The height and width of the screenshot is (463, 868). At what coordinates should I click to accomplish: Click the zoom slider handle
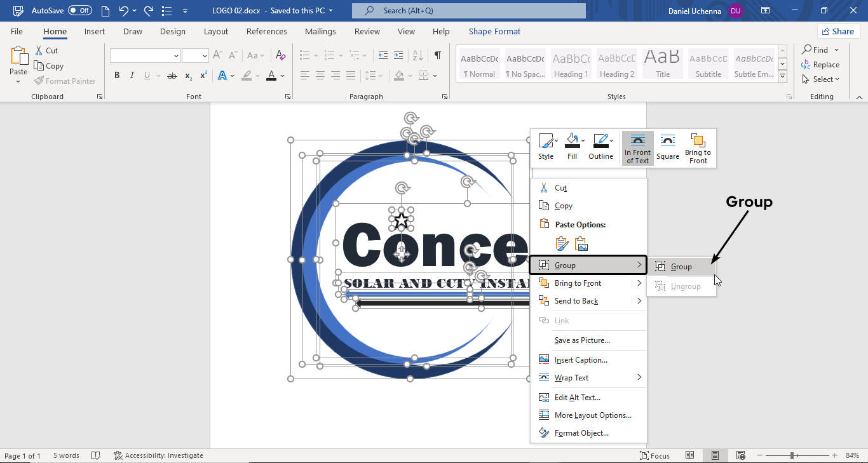click(792, 455)
